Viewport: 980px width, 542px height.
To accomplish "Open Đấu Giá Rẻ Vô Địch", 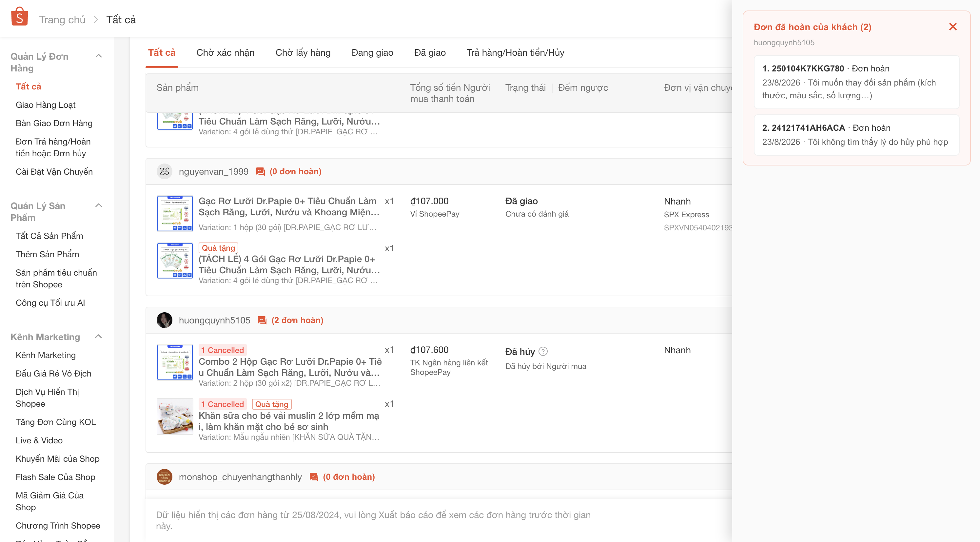I will 54,374.
